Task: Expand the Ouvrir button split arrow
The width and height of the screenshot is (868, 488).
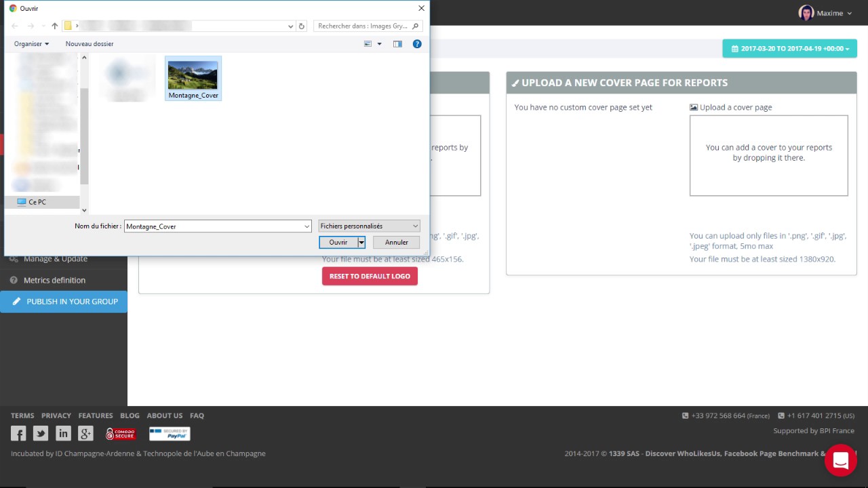Action: click(361, 242)
